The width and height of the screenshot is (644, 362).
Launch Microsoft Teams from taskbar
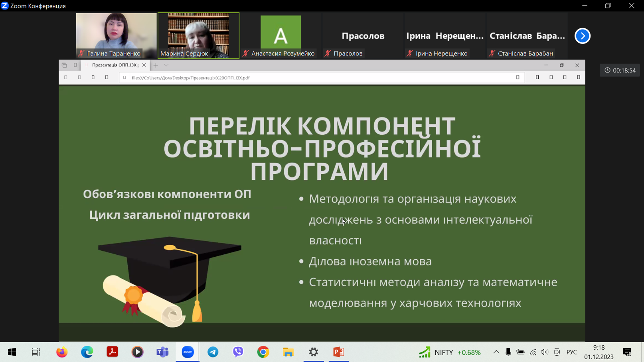pyautogui.click(x=162, y=352)
